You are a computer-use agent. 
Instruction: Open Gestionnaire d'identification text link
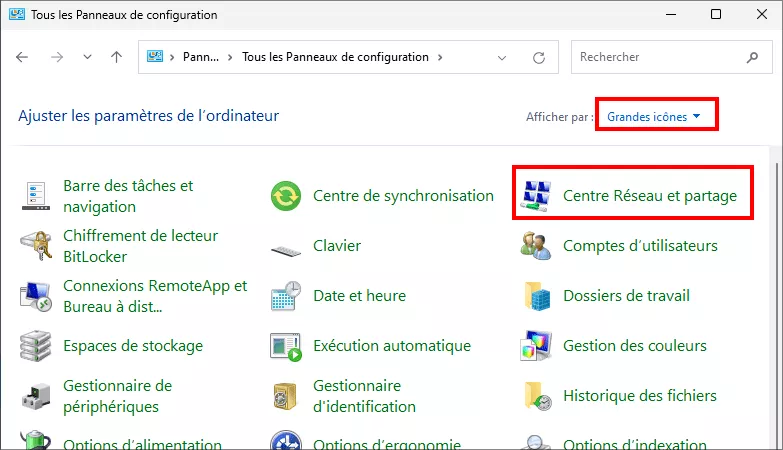coord(364,396)
